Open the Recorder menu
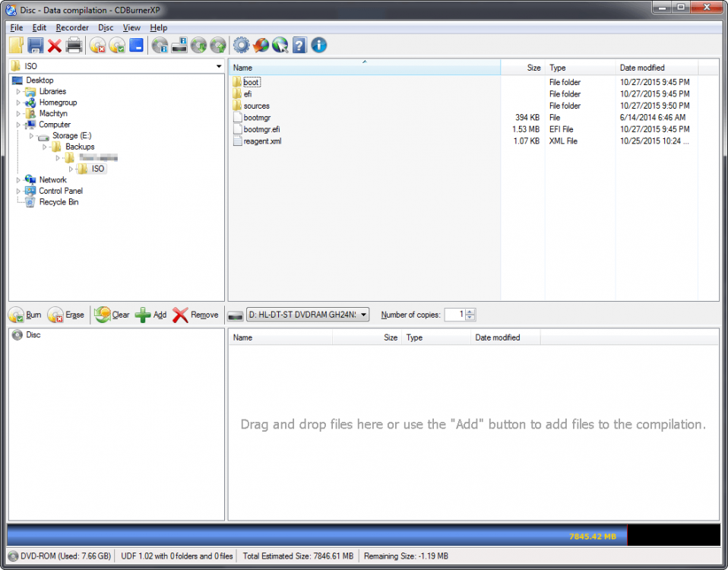This screenshot has width=728, height=570. [72, 27]
